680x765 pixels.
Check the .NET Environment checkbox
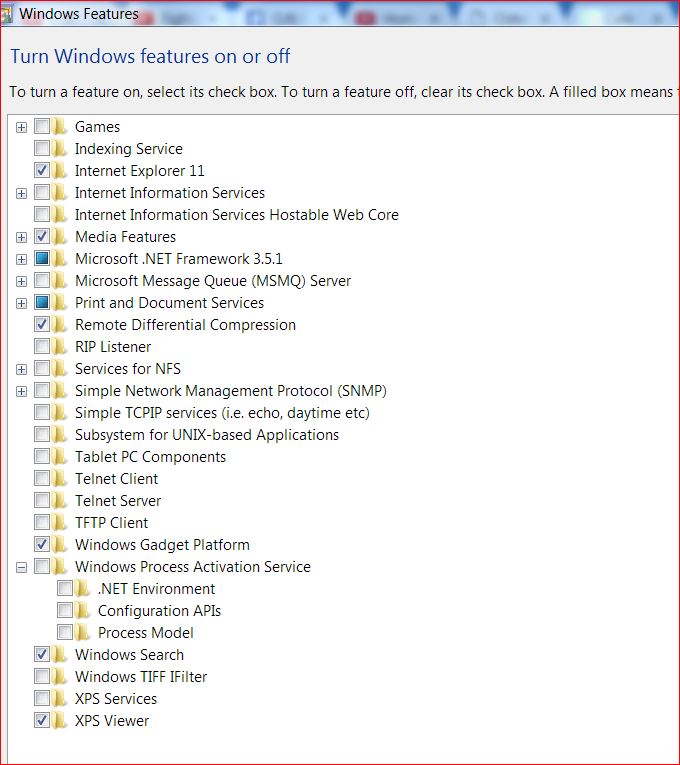[x=65, y=588]
